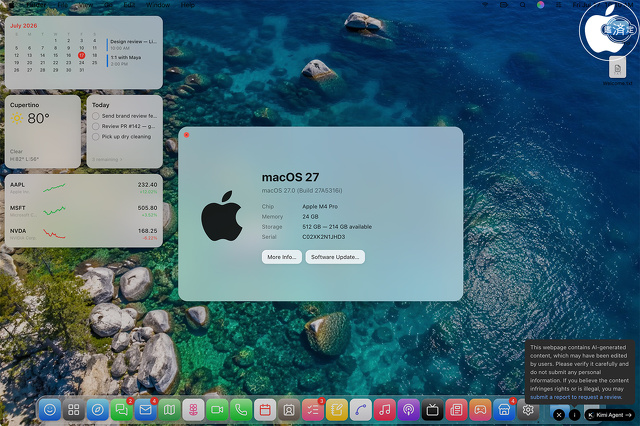Close the About macOS 27 window
640x426 pixels.
coord(187,135)
